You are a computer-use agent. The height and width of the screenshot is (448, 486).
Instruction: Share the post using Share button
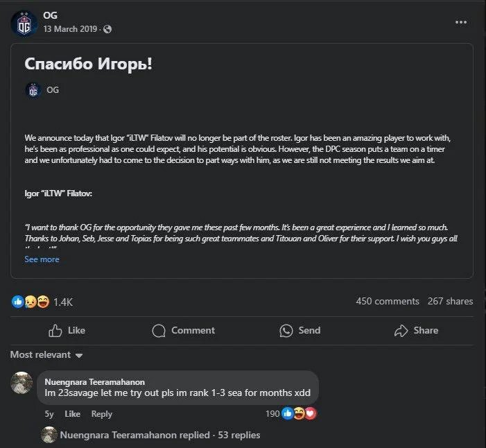416,330
